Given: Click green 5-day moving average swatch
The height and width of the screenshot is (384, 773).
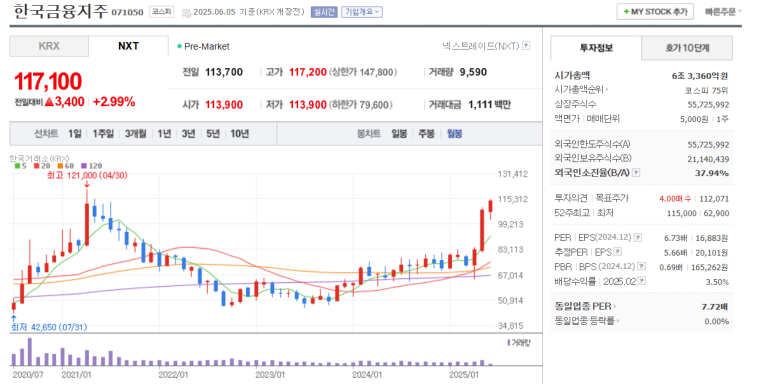Looking at the screenshot, I should [x=17, y=166].
